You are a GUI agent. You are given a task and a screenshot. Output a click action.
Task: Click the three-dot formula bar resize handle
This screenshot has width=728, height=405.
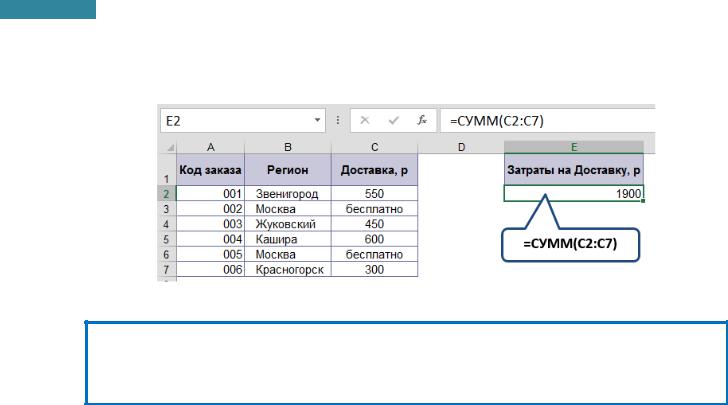338,121
